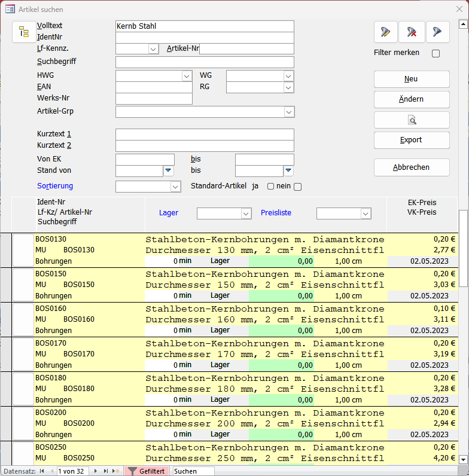Go to the first record
Image resolution: width=469 pixels, height=476 pixels.
42,471
